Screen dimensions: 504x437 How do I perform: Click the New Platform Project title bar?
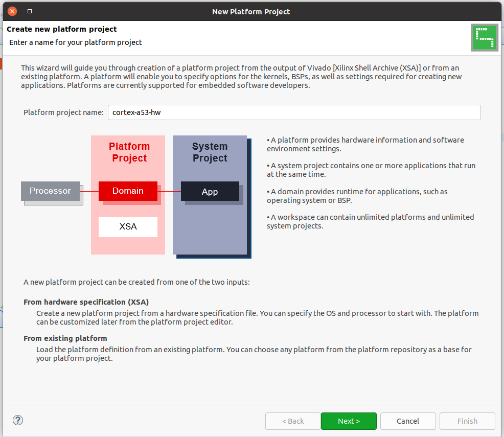(251, 11)
